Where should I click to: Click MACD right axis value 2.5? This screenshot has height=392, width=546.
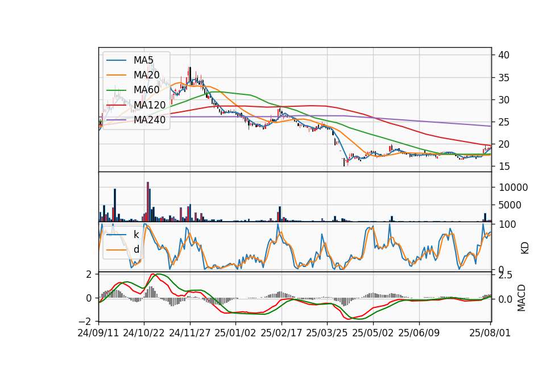click(506, 275)
